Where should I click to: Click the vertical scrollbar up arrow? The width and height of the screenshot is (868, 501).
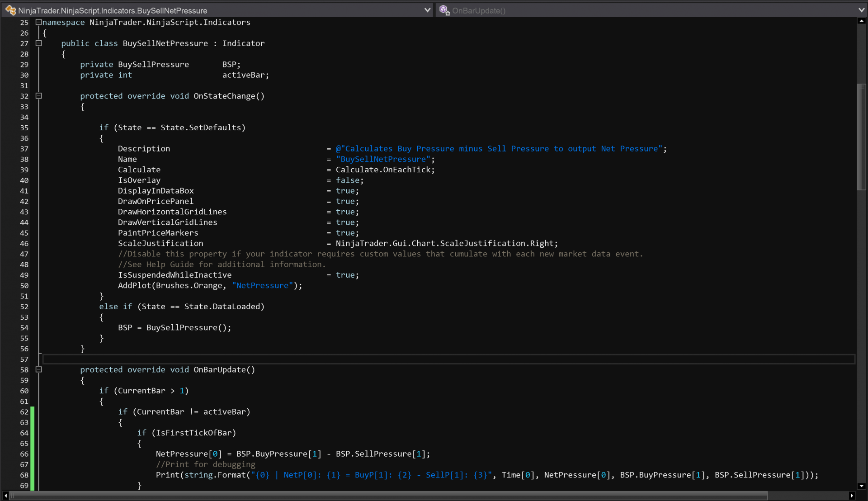tap(862, 21)
